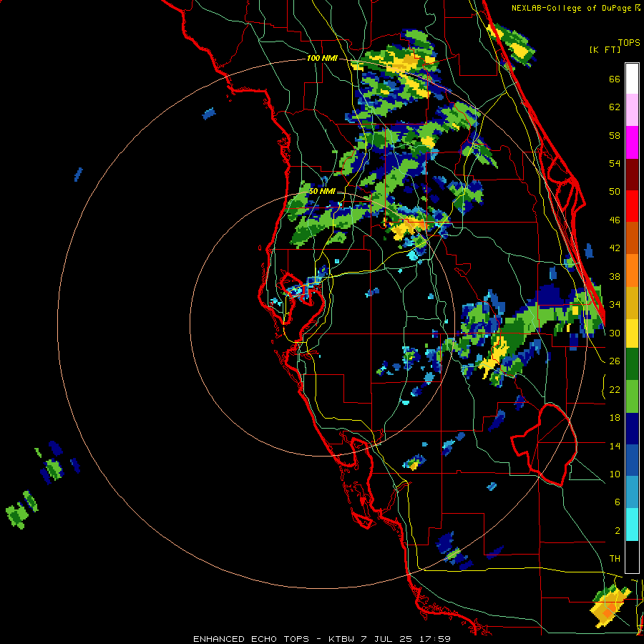The image size is (644, 644).
Task: Pick the sky blue swatch on the scale
Action: click(632, 492)
